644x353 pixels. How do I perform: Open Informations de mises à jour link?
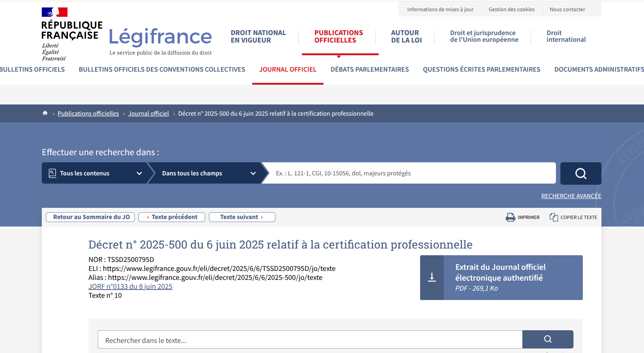[440, 9]
